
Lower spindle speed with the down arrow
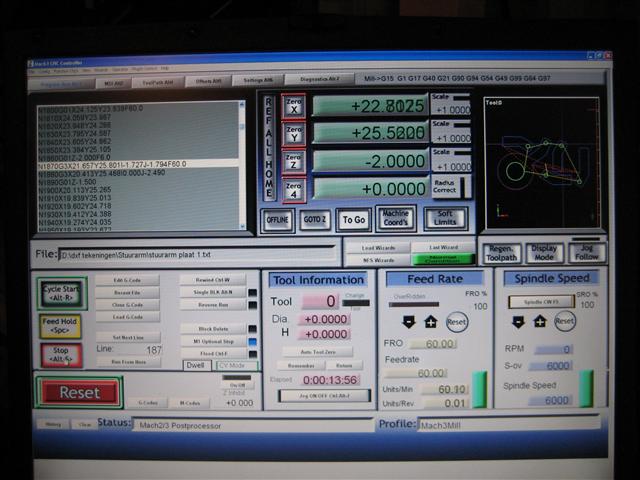pyautogui.click(x=518, y=321)
